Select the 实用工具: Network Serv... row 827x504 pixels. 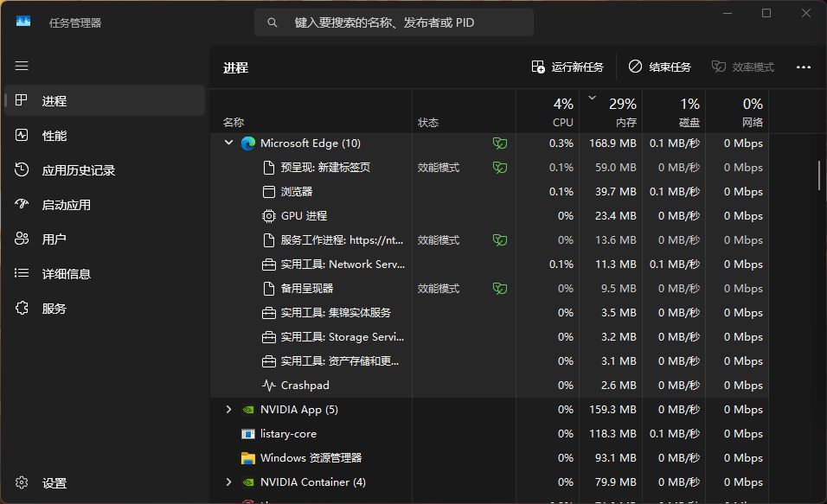[x=490, y=265]
